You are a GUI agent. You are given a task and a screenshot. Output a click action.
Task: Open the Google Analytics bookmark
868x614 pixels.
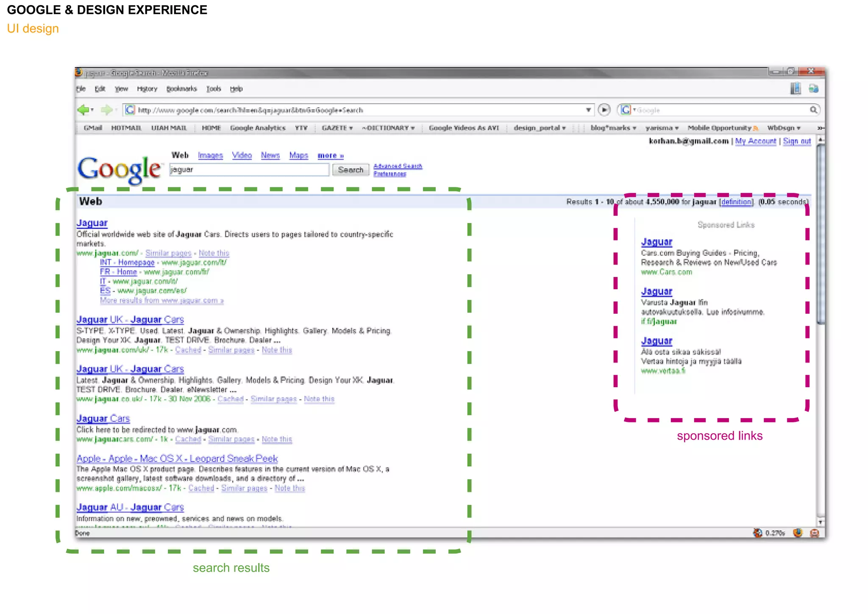[x=258, y=128]
